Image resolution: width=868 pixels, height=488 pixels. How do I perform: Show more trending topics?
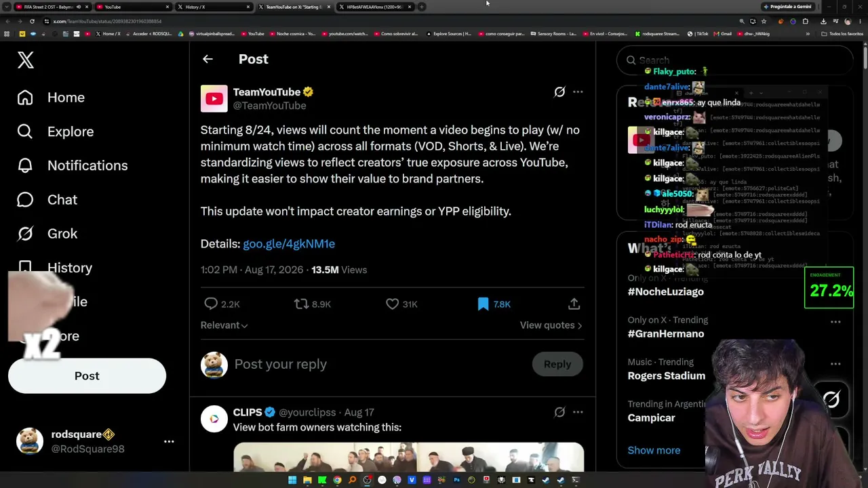coord(654,450)
